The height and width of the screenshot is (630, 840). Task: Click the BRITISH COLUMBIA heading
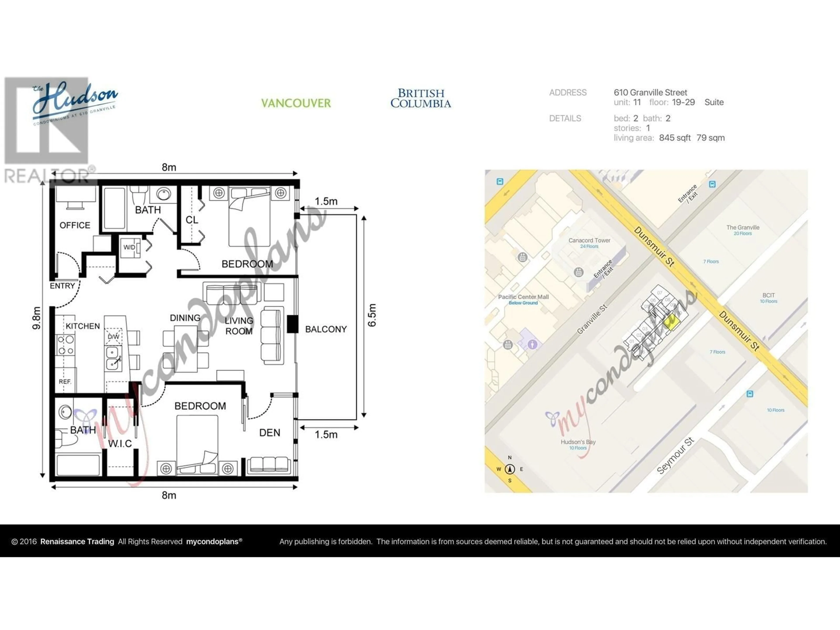click(x=421, y=98)
